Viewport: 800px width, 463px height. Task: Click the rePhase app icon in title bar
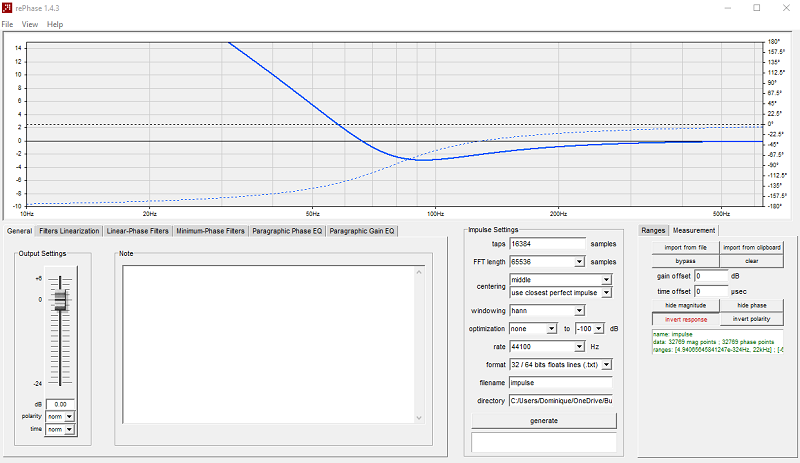coord(7,8)
